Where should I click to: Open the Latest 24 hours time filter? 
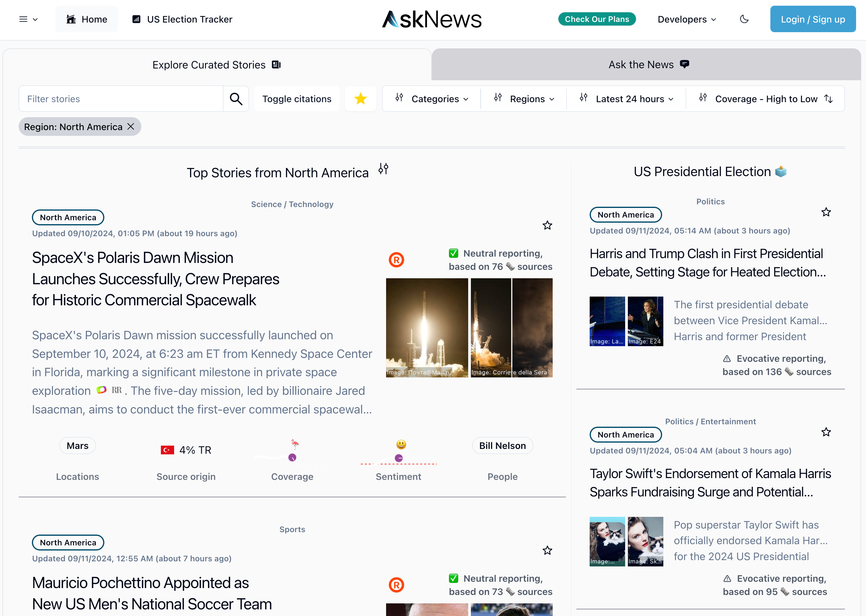coord(625,99)
